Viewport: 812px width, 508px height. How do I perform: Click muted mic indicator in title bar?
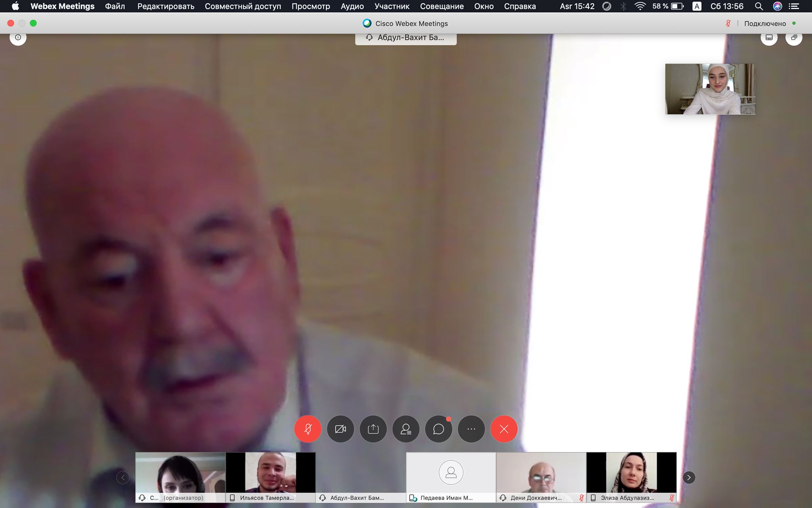pyautogui.click(x=728, y=23)
